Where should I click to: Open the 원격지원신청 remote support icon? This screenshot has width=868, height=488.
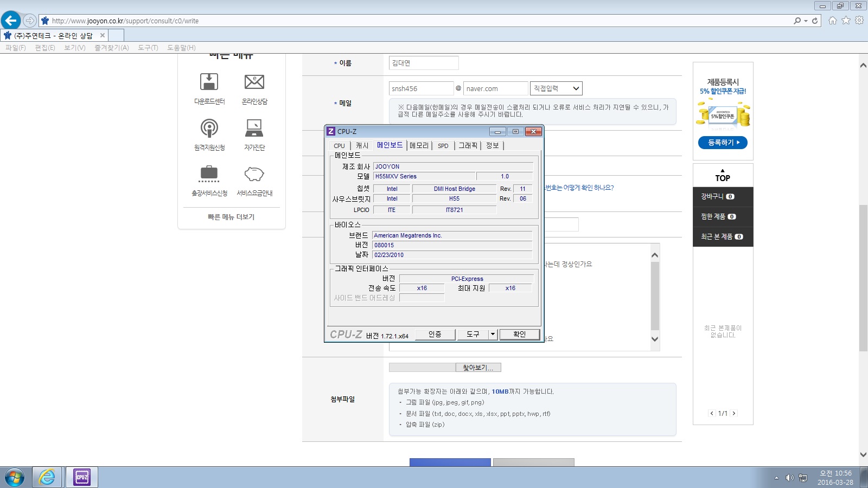(x=209, y=128)
